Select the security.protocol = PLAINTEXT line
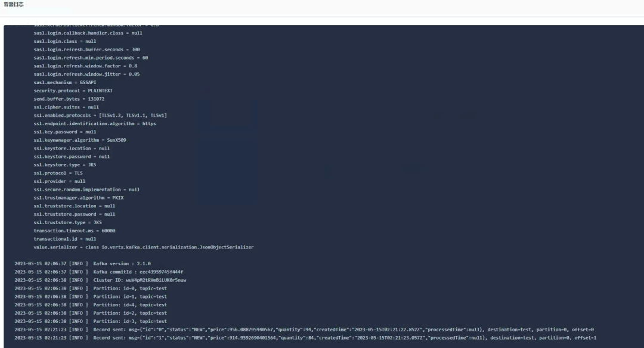Viewport: 644px width, 348px height. coord(73,91)
